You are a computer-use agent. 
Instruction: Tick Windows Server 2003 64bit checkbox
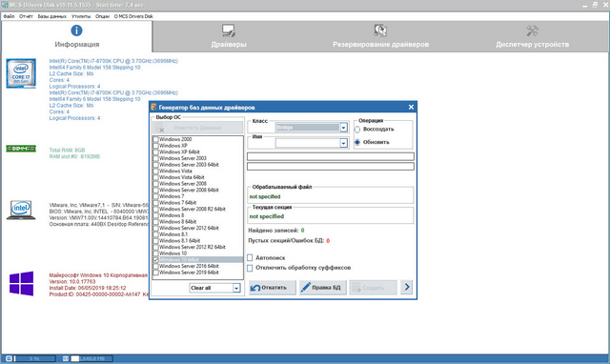point(155,165)
